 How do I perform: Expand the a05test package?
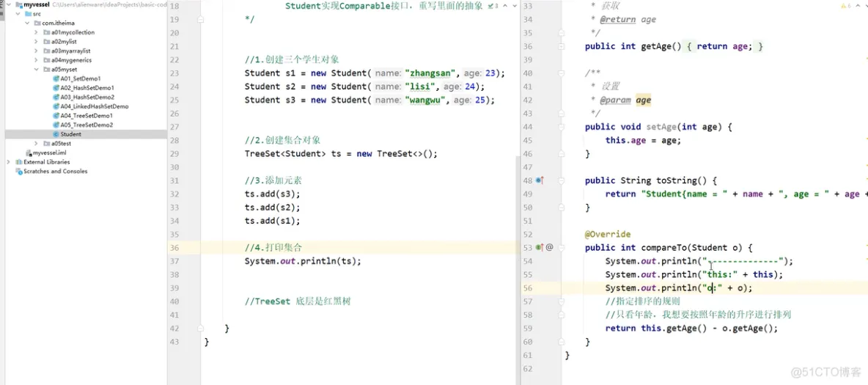(x=37, y=144)
